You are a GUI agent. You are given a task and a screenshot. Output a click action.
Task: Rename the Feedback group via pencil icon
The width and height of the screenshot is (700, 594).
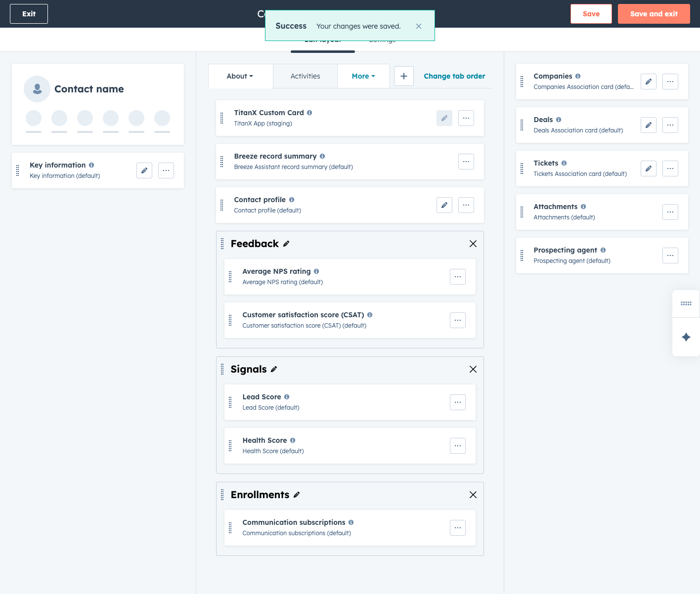click(286, 244)
